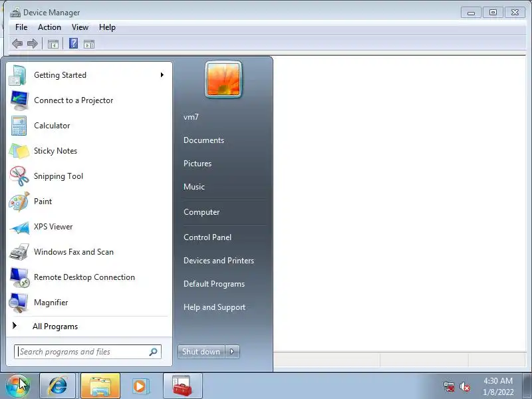This screenshot has height=399, width=532.
Task: Show/hide action pane toolbar icon
Action: [x=89, y=44]
